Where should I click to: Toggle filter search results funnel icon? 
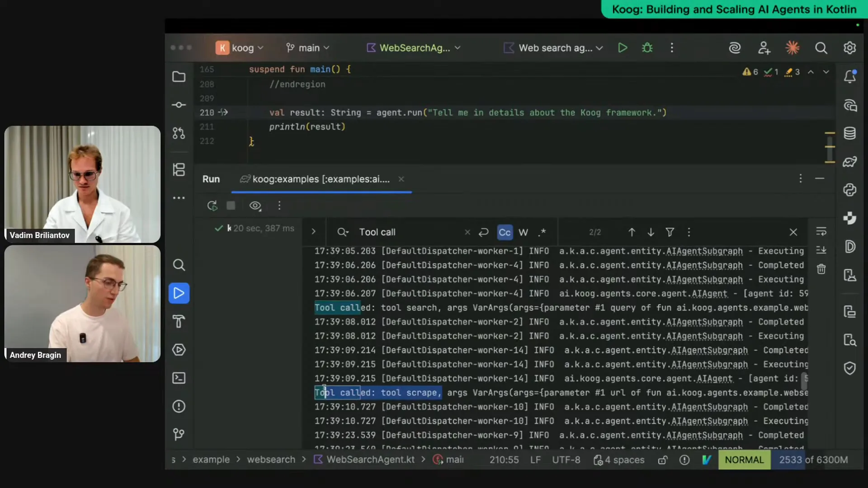pos(670,232)
